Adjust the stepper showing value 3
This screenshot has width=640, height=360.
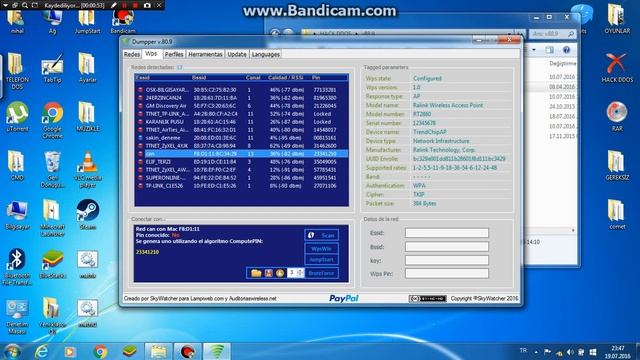click(x=296, y=273)
